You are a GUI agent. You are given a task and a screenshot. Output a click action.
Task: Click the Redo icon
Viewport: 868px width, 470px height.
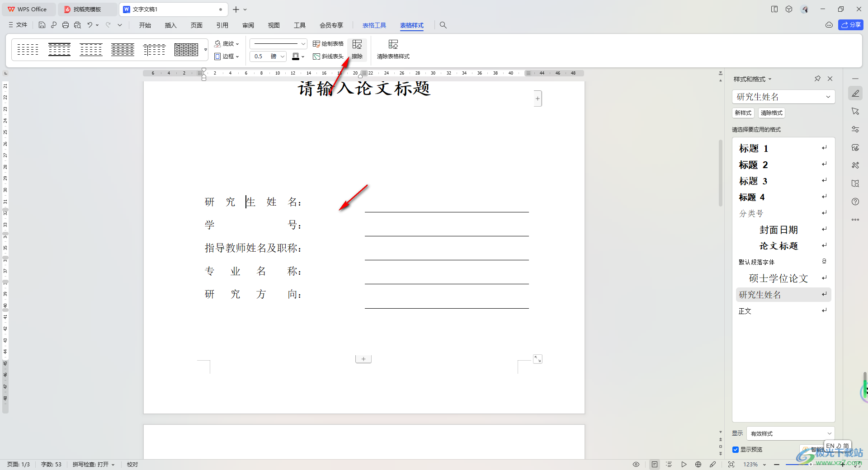point(108,25)
